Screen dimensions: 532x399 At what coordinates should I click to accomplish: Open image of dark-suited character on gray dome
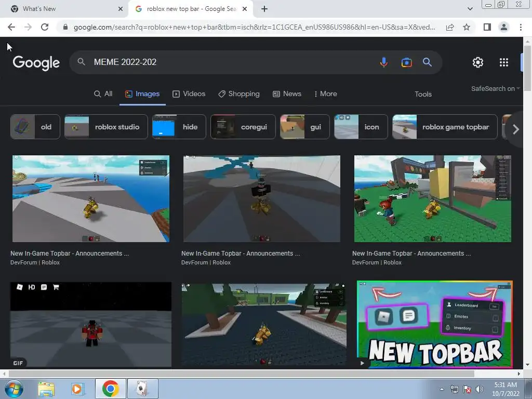pos(262,199)
